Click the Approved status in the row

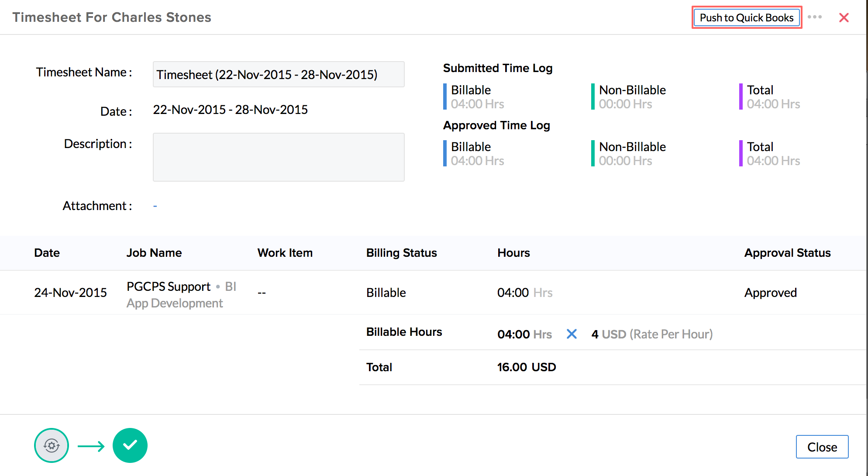tap(770, 293)
